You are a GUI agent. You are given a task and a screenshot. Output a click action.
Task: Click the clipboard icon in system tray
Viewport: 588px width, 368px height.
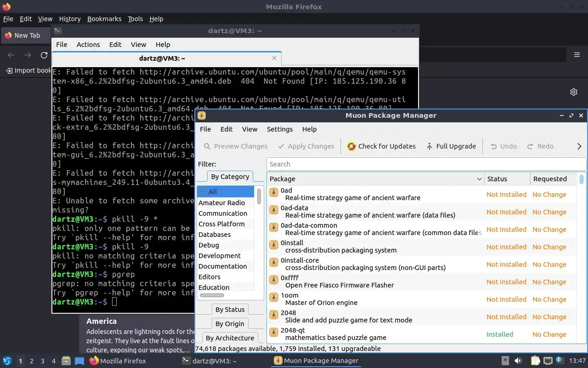[535, 361]
